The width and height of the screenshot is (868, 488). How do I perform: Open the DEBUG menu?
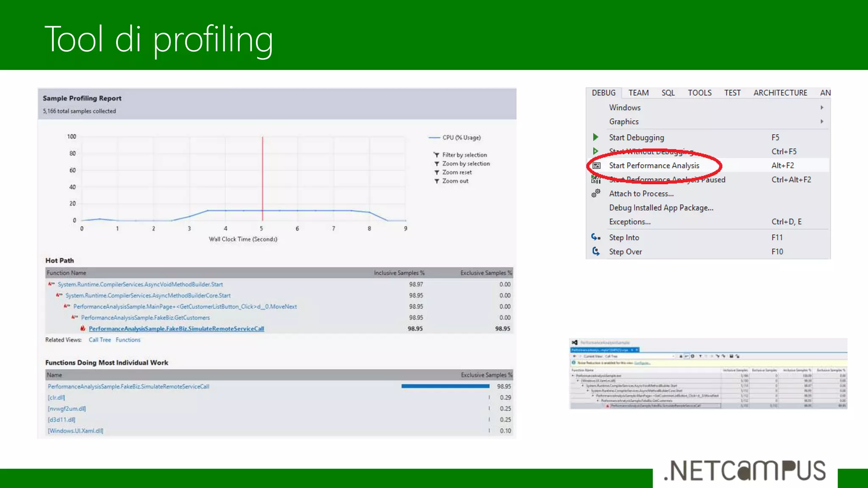[604, 93]
